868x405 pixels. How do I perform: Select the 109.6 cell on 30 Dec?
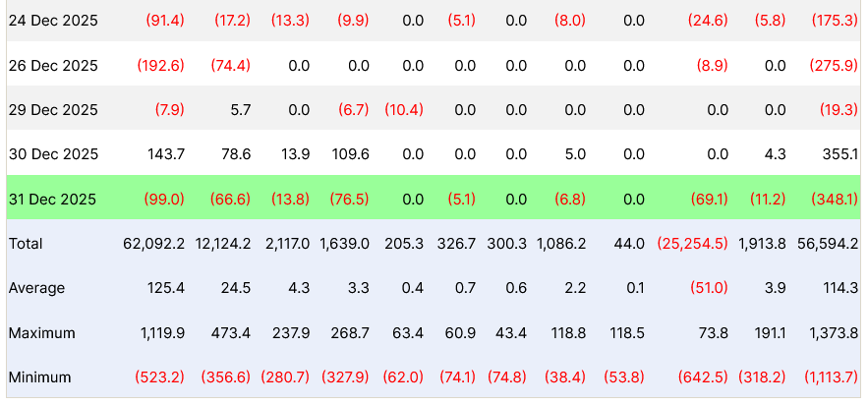[x=351, y=154]
